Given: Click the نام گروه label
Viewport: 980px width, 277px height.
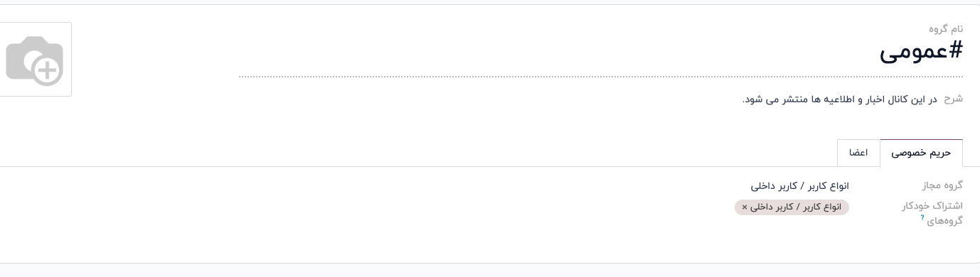Looking at the screenshot, I should (946, 29).
